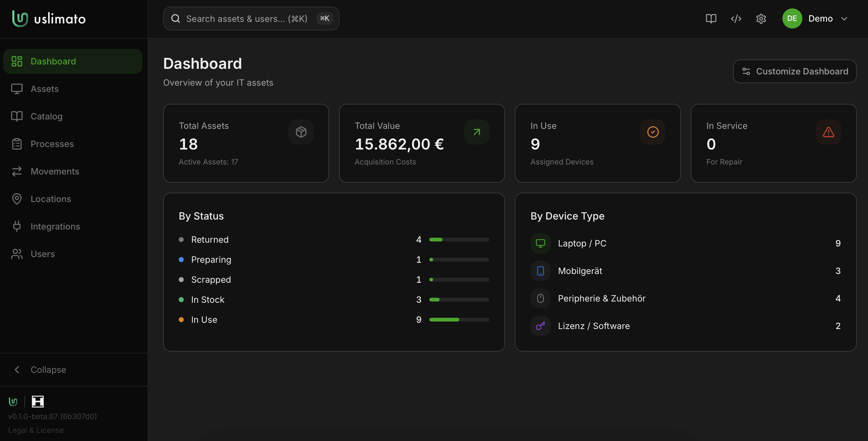The image size is (868, 441).
Task: Click the DE user avatar
Action: tap(792, 18)
